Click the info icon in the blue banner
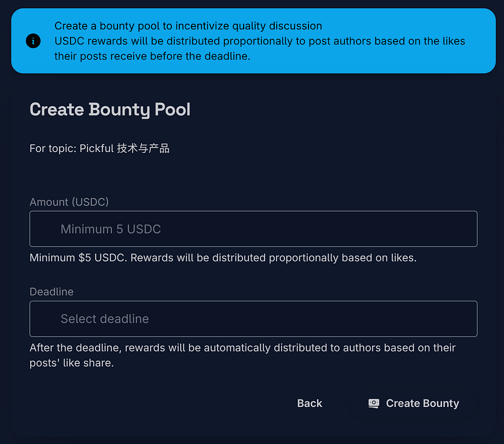The height and width of the screenshot is (444, 504). point(33,41)
